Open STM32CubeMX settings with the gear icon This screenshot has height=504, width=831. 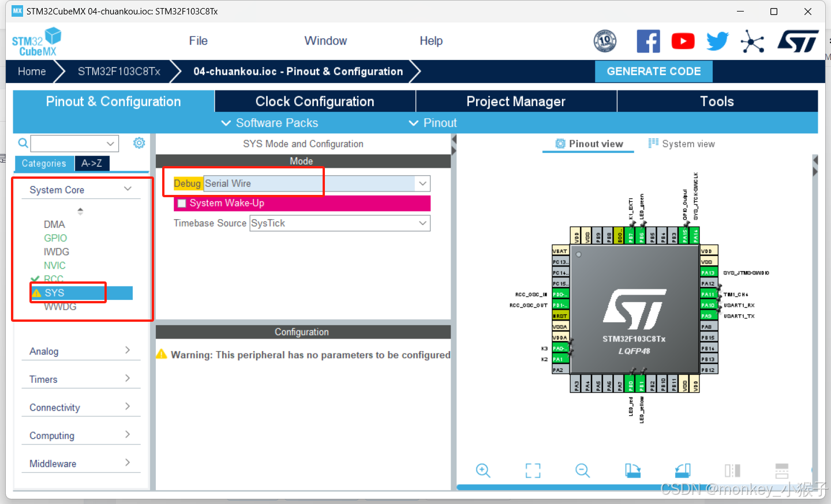pyautogui.click(x=139, y=143)
